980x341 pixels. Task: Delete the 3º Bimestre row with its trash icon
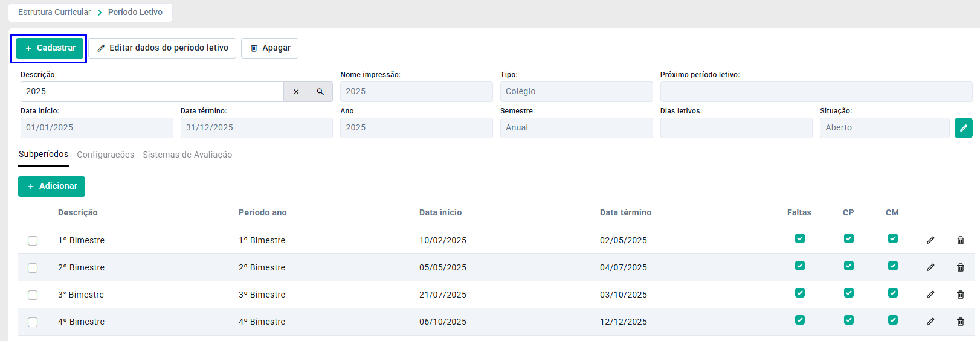[961, 295]
